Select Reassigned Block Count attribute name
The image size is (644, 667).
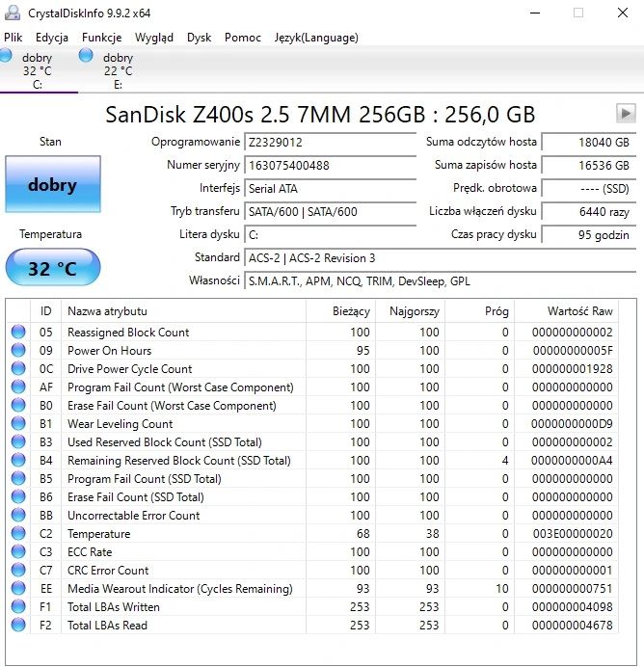click(128, 333)
